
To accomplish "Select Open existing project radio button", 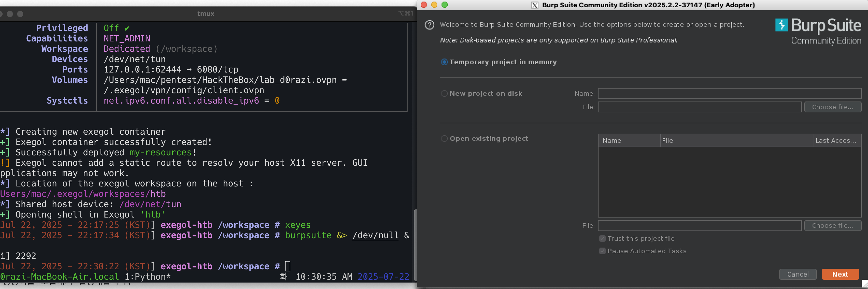I will (x=444, y=139).
